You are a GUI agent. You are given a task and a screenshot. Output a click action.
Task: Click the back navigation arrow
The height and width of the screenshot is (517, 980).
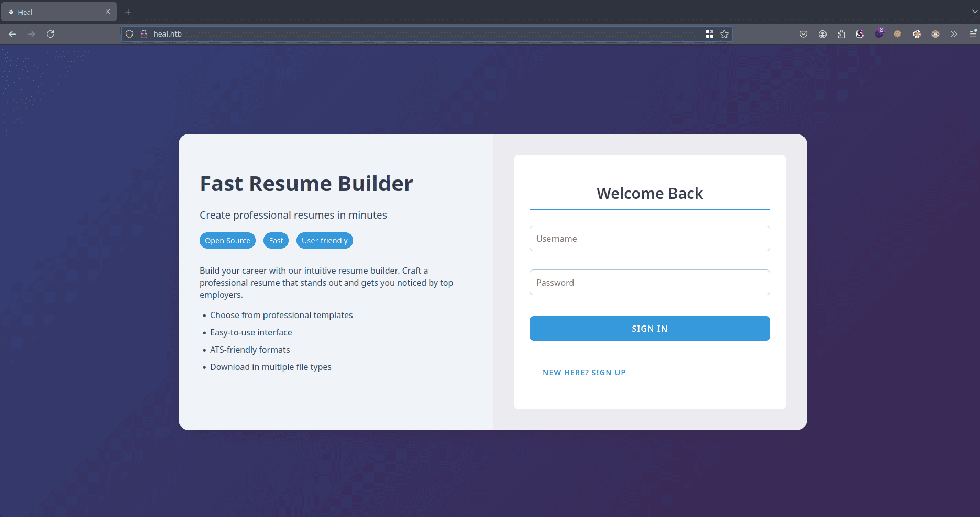[x=13, y=34]
